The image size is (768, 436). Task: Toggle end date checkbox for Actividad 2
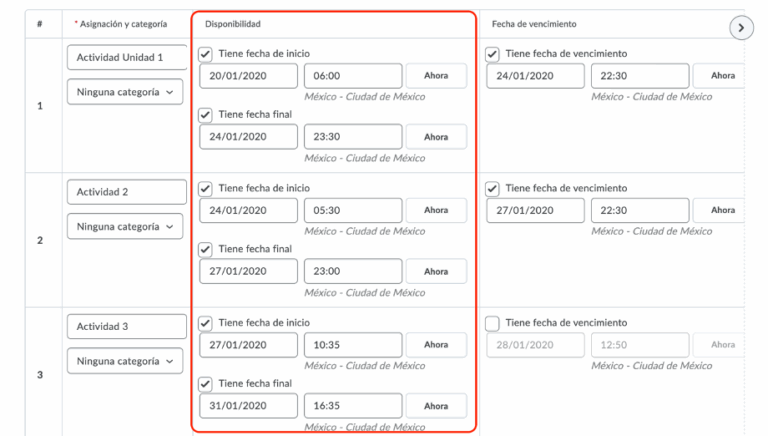[205, 249]
